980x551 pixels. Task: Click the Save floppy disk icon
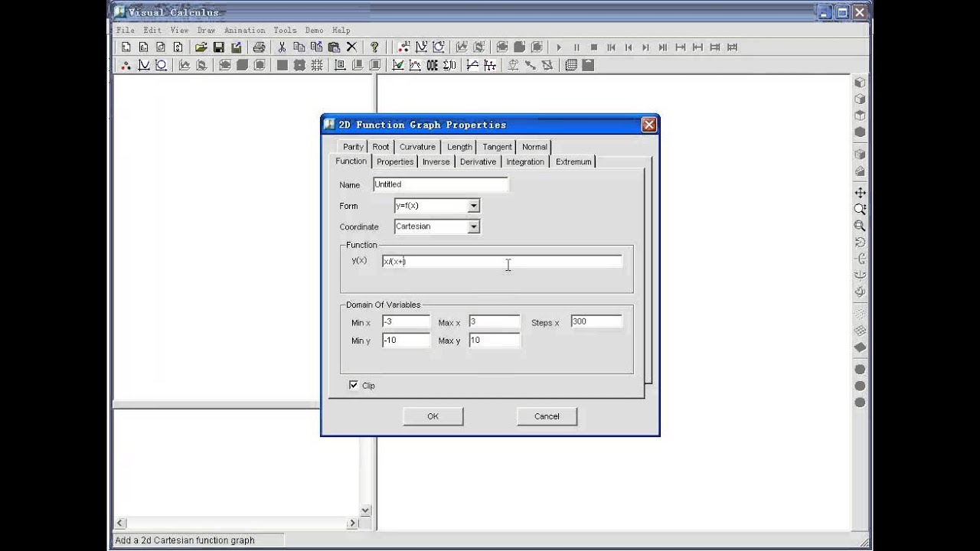[219, 47]
